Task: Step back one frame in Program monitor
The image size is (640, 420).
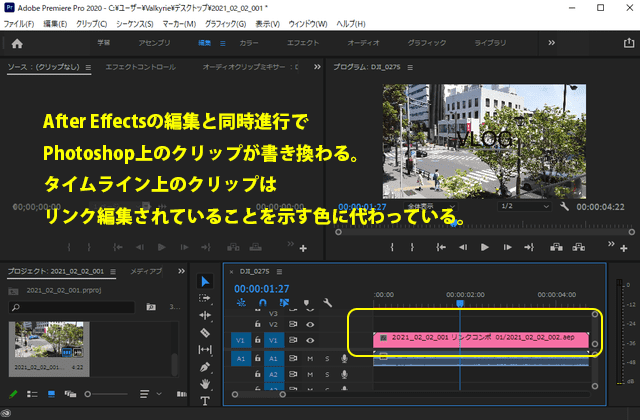Action: [463, 247]
